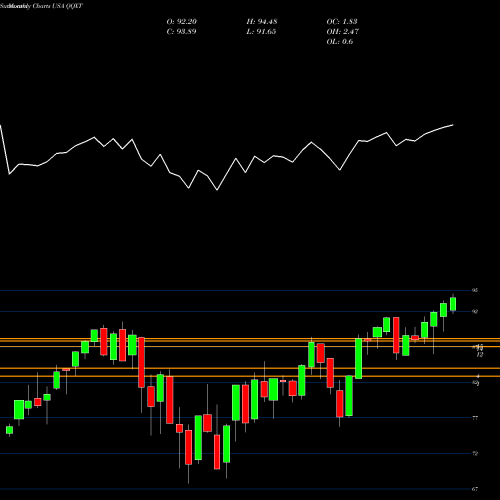Click the low value 'L: 91.65'

[x=261, y=32]
